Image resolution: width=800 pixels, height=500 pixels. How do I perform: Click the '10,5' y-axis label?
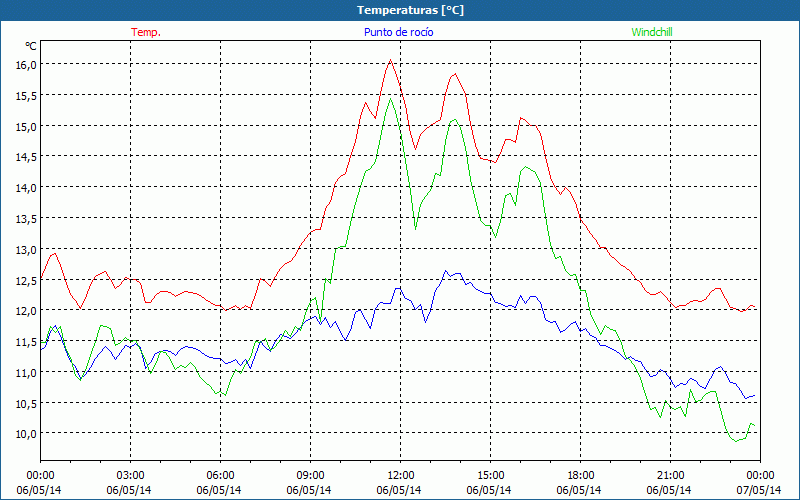pyautogui.click(x=26, y=403)
